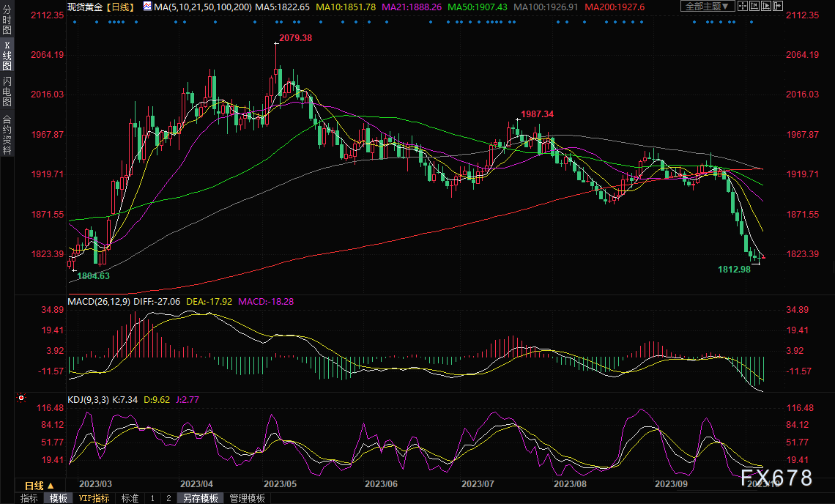Select template number 1
The image size is (835, 504).
152,498
